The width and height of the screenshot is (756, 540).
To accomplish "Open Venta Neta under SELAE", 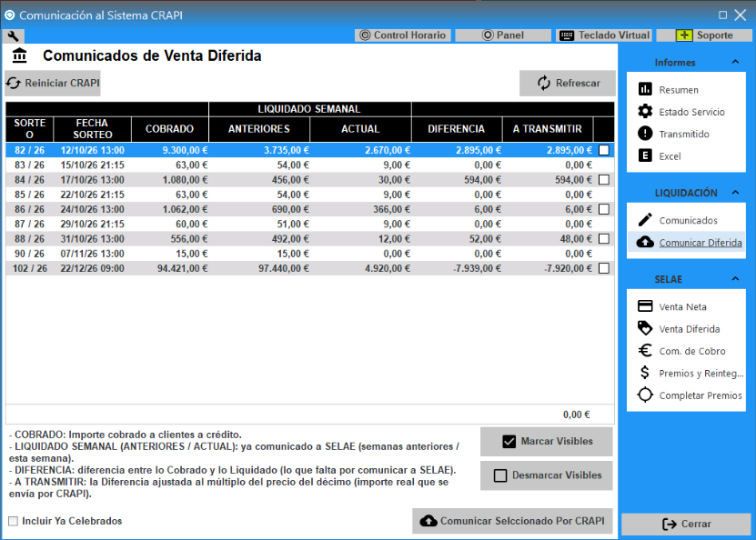I will (682, 306).
